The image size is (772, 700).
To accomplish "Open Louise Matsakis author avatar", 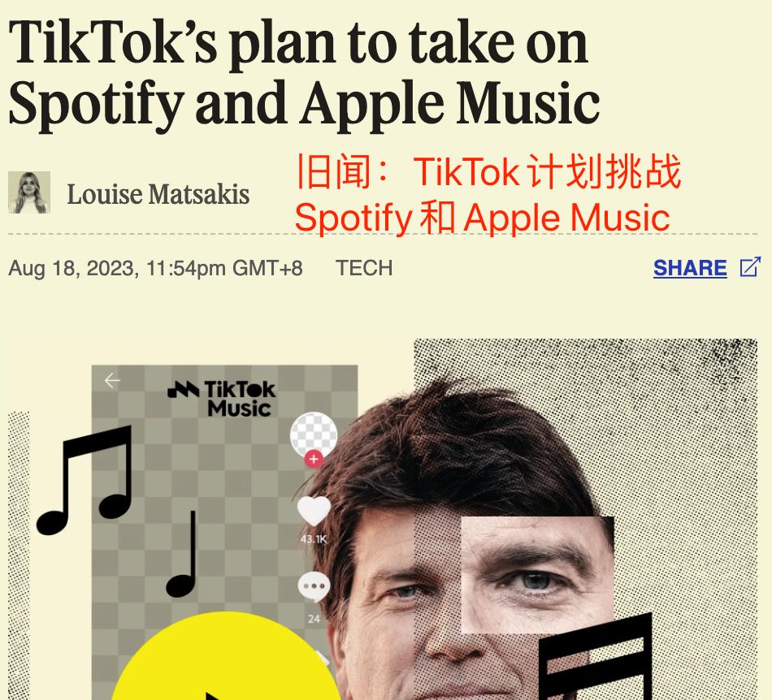I will (29, 192).
